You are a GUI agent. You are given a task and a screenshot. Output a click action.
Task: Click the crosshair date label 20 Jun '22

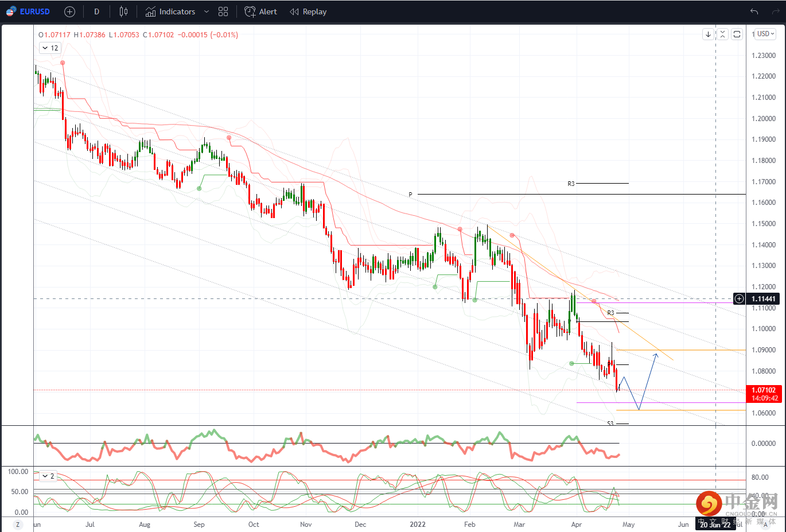pyautogui.click(x=715, y=525)
